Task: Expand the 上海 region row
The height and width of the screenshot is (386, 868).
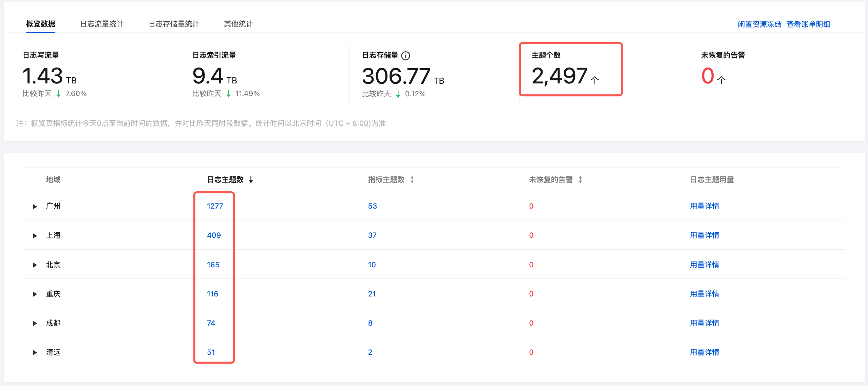Action: click(x=35, y=236)
